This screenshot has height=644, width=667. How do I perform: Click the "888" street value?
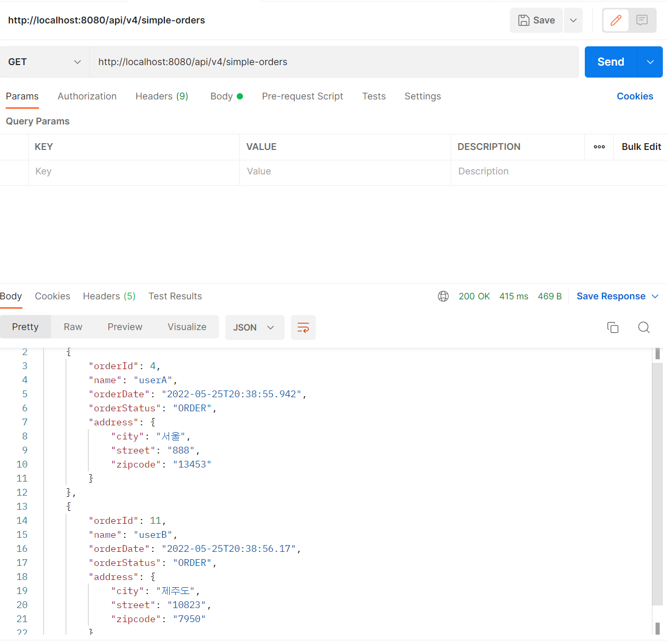pyautogui.click(x=181, y=450)
